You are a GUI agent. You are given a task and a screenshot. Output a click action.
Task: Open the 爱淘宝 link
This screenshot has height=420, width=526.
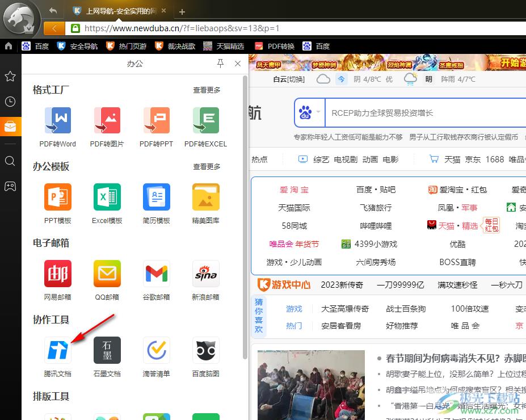(x=293, y=189)
